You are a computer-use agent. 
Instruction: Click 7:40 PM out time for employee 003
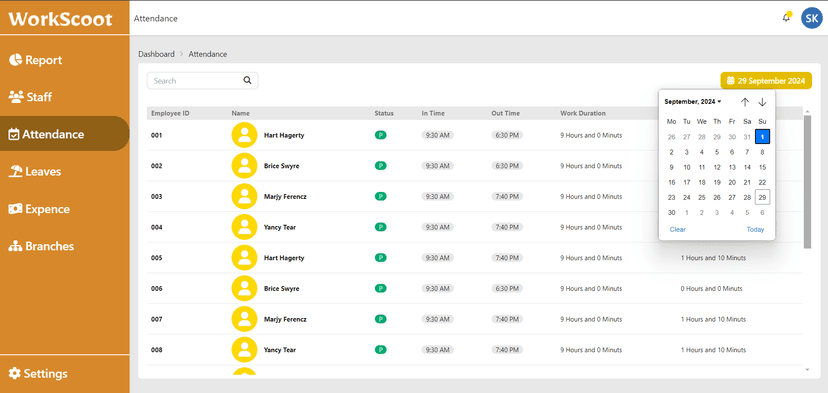507,196
